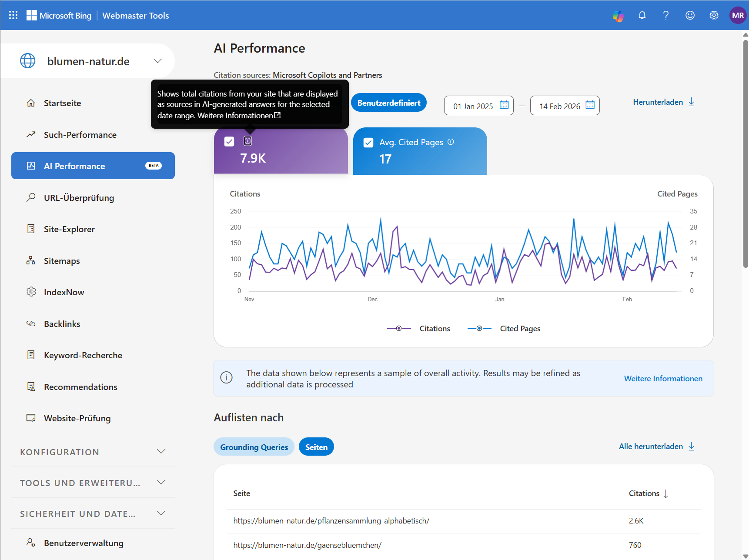The height and width of the screenshot is (560, 749).
Task: Open the blumen-natur.de site selector dropdown
Action: click(157, 61)
